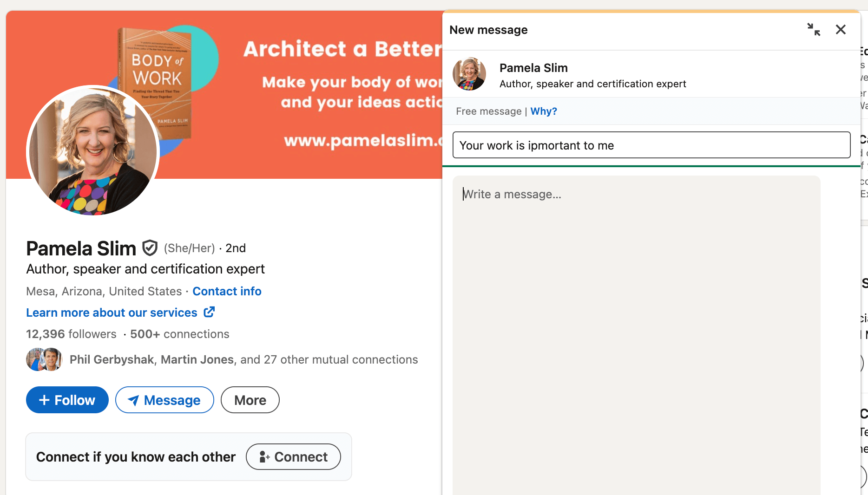The width and height of the screenshot is (868, 495).
Task: Open the mutual connections list link
Action: (243, 359)
